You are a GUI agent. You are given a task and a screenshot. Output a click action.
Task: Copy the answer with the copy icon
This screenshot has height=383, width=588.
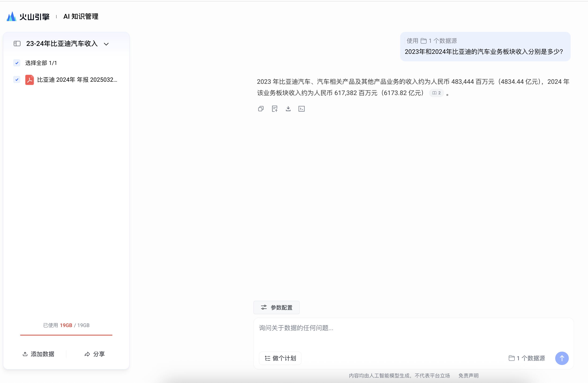point(261,109)
